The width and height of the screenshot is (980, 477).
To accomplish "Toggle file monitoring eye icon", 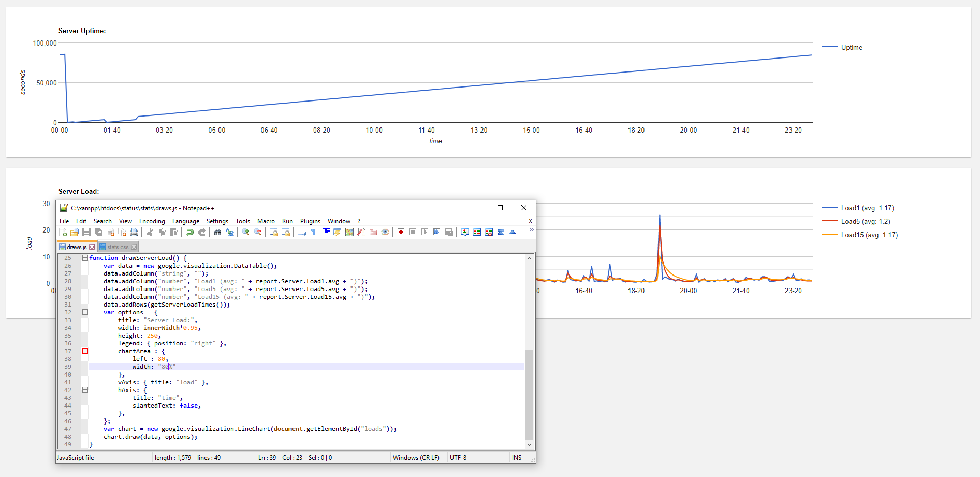I will click(x=385, y=232).
